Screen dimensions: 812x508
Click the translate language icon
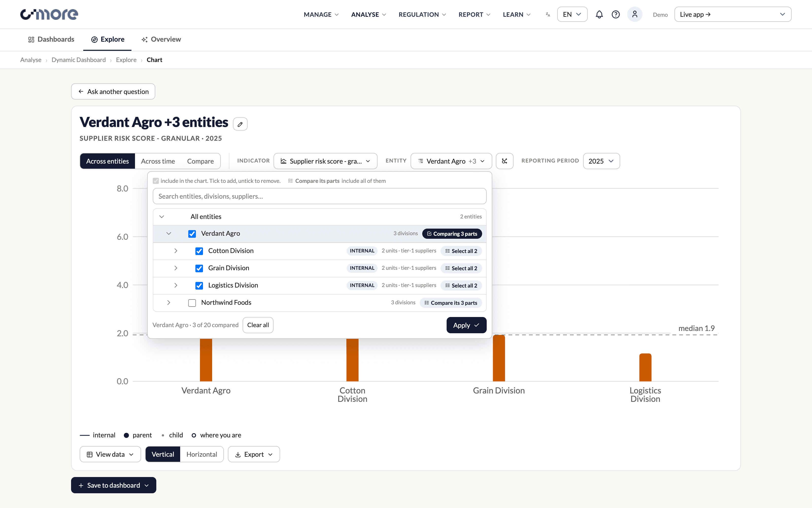point(548,14)
